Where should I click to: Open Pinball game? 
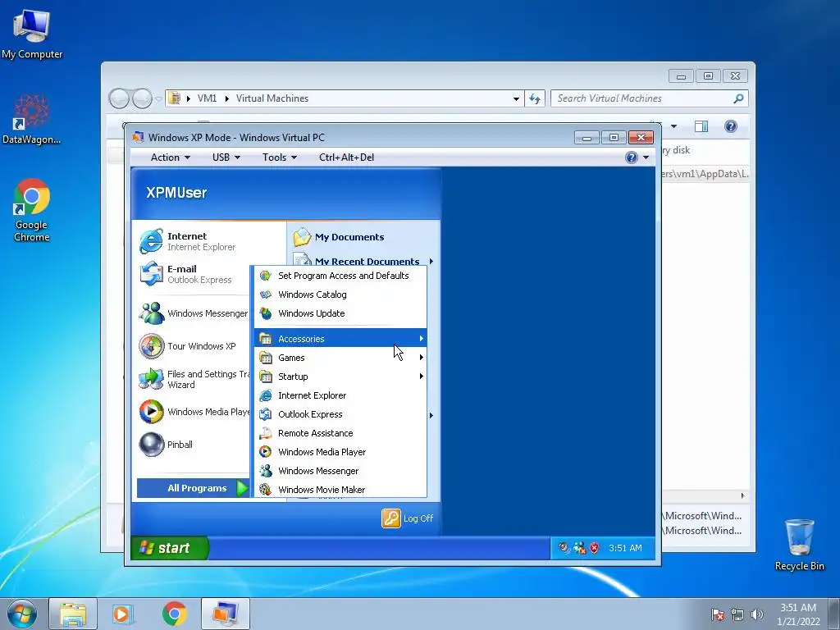(166, 444)
